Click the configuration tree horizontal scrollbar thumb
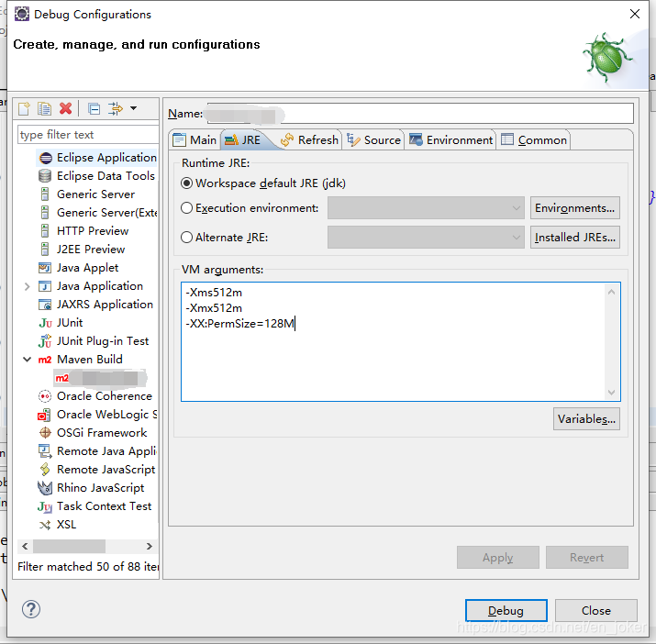656x644 pixels. [69, 547]
